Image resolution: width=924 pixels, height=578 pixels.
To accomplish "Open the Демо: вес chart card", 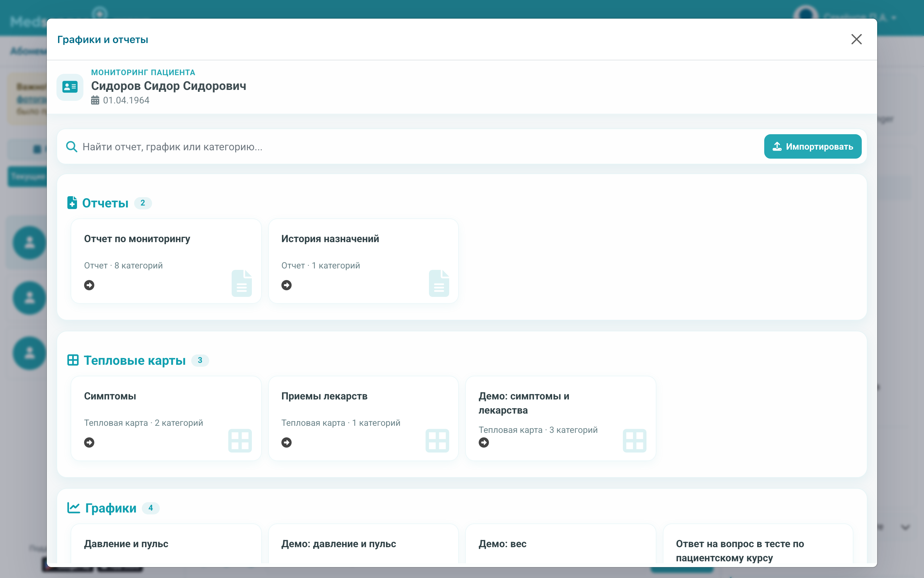I will click(560, 543).
